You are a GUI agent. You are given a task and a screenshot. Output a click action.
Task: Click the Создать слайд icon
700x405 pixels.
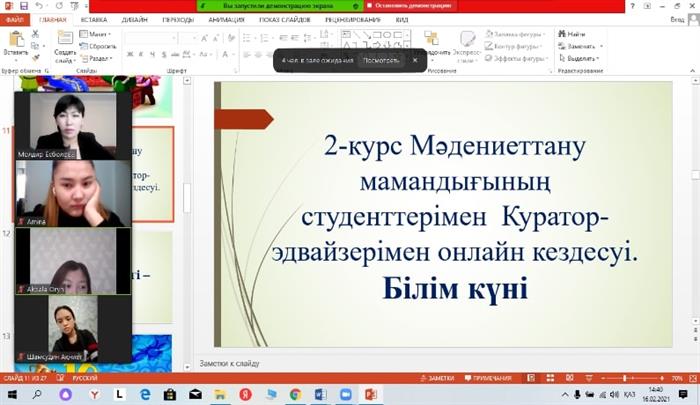pos(64,42)
